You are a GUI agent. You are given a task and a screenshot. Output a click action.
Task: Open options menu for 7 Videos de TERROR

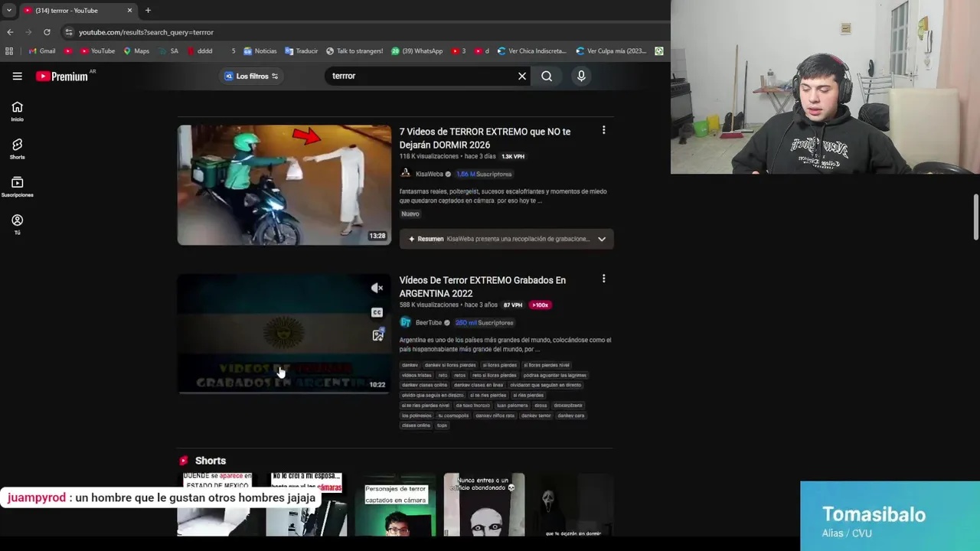coord(603,131)
